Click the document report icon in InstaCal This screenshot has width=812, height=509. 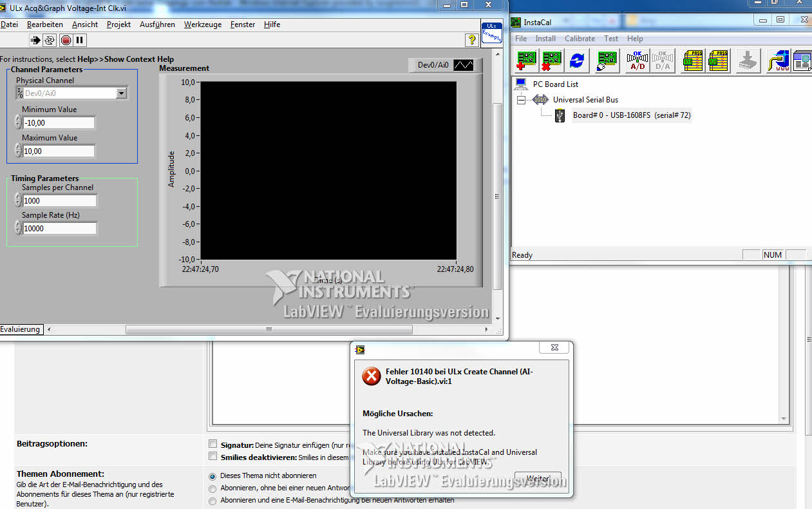pos(802,61)
